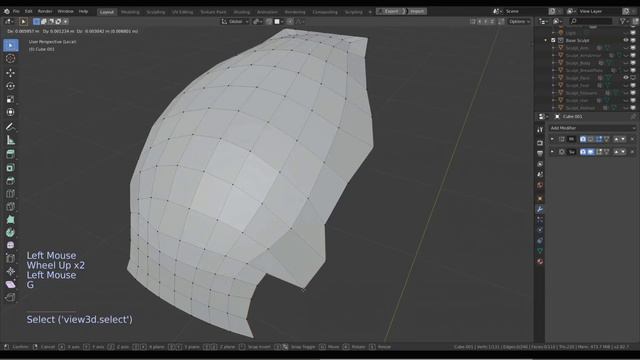Open the Help menu

pyautogui.click(x=83, y=11)
